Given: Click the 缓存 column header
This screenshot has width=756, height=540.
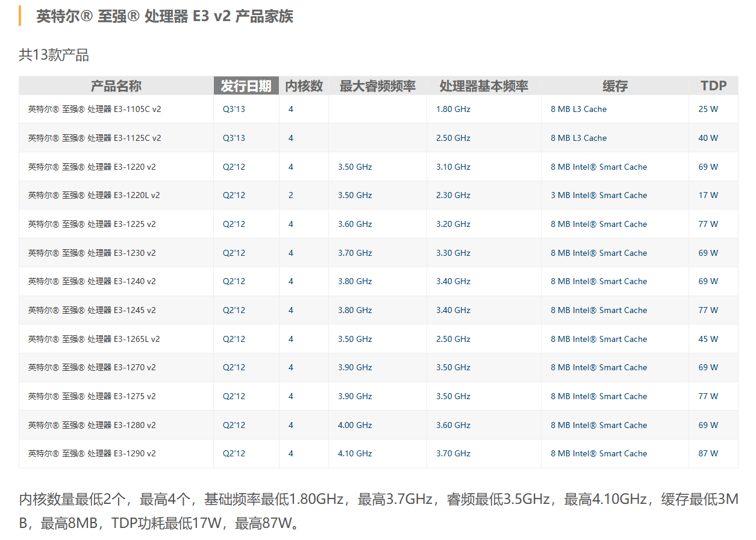Looking at the screenshot, I should pos(614,86).
